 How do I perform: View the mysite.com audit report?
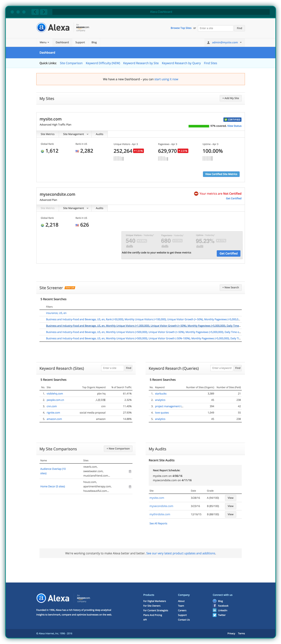click(x=230, y=498)
